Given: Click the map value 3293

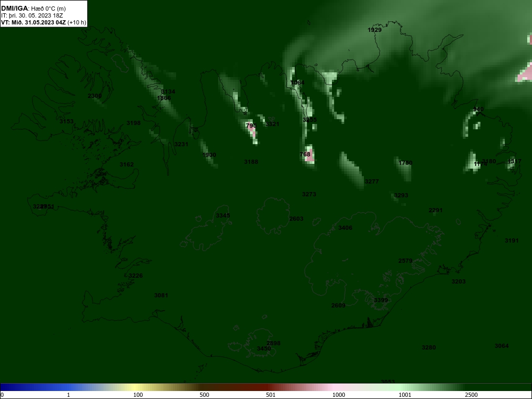Looking at the screenshot, I should 401,195.
